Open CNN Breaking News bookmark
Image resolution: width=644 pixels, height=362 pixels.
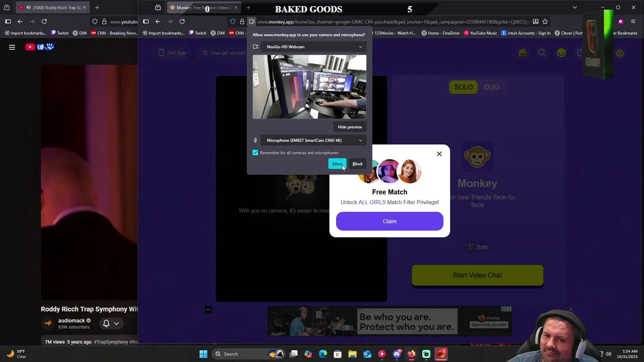(x=114, y=33)
